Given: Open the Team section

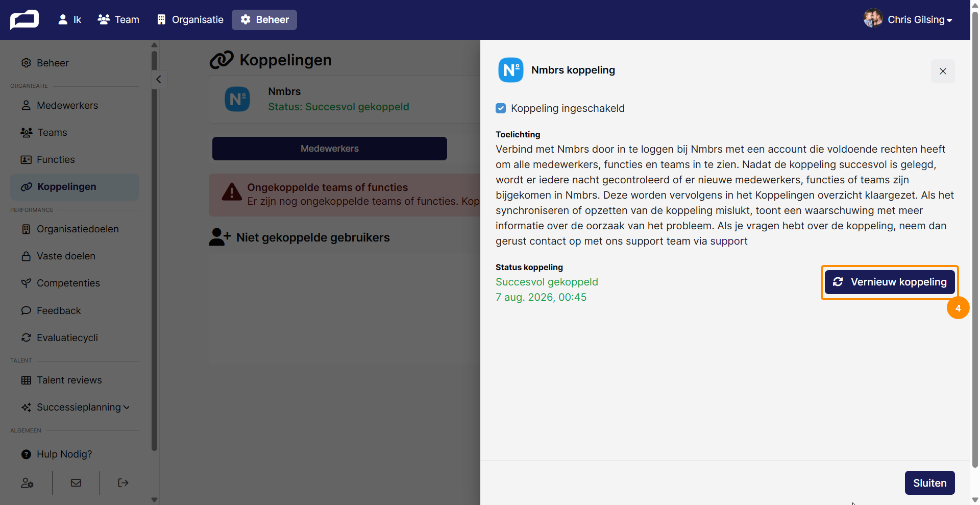Looking at the screenshot, I should coord(118,20).
